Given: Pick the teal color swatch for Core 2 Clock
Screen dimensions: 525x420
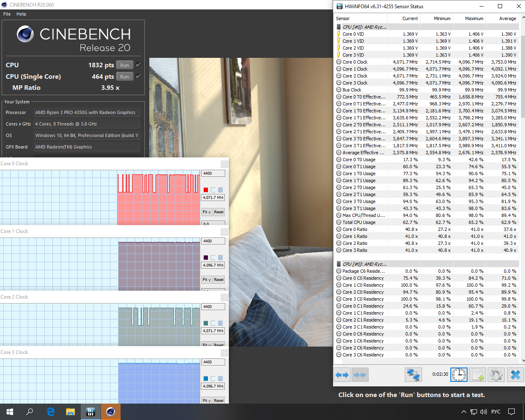Looking at the screenshot, I should 206,323.
